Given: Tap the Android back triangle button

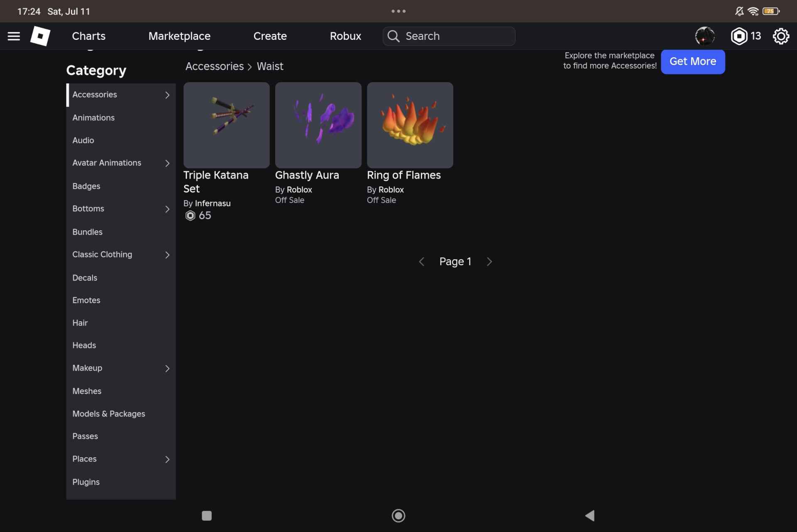Looking at the screenshot, I should pyautogui.click(x=590, y=516).
